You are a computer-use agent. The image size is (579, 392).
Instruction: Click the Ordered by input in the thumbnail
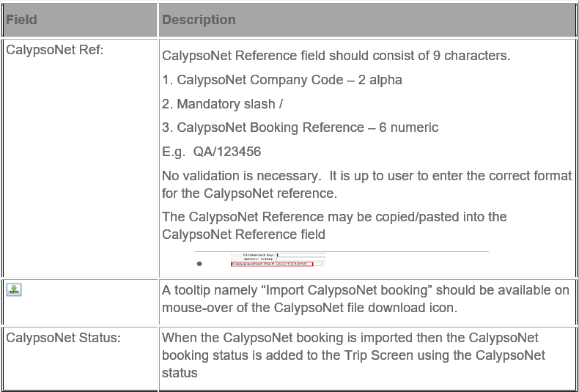coord(301,255)
